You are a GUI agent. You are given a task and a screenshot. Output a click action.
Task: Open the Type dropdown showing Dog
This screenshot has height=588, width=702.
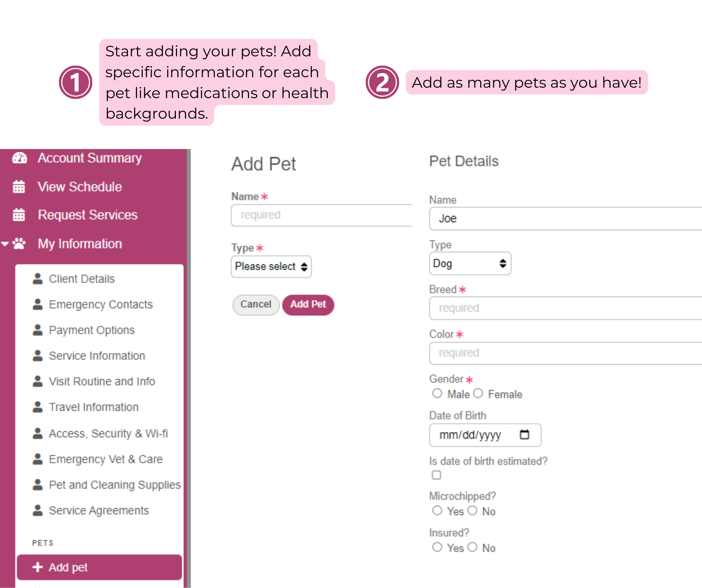point(470,264)
